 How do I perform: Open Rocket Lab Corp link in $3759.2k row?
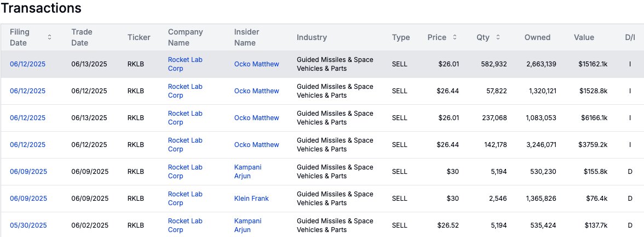[x=185, y=145]
